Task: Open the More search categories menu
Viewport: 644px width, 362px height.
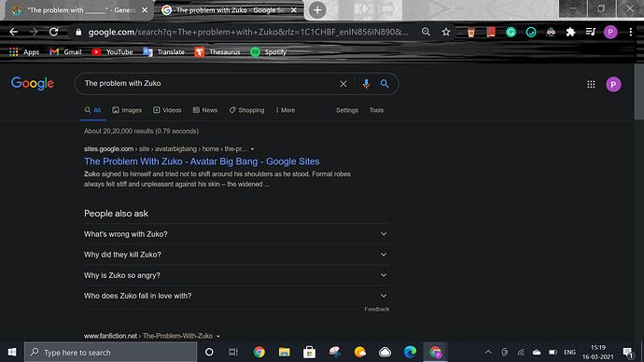Action: pyautogui.click(x=286, y=110)
